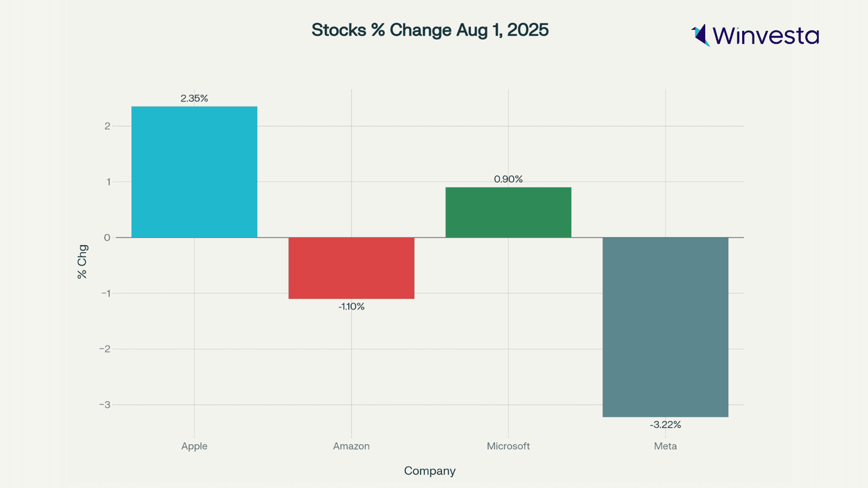Click the -3.22% data label

click(665, 425)
